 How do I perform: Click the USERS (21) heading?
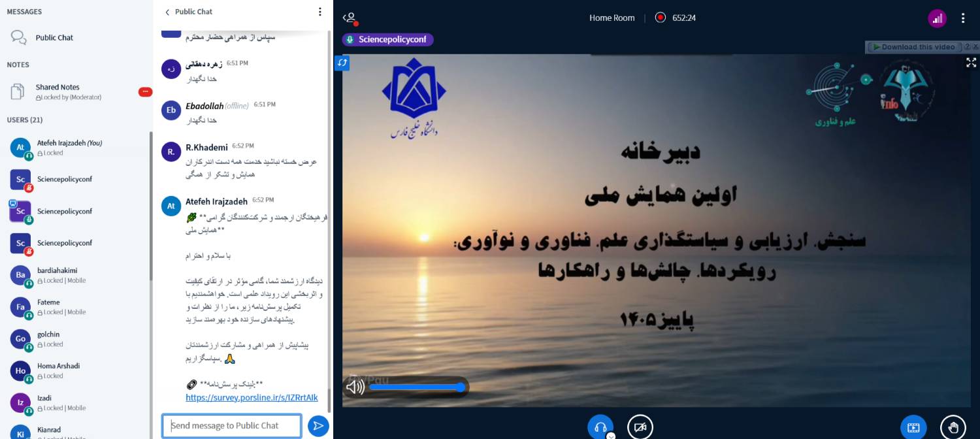pyautogui.click(x=25, y=120)
